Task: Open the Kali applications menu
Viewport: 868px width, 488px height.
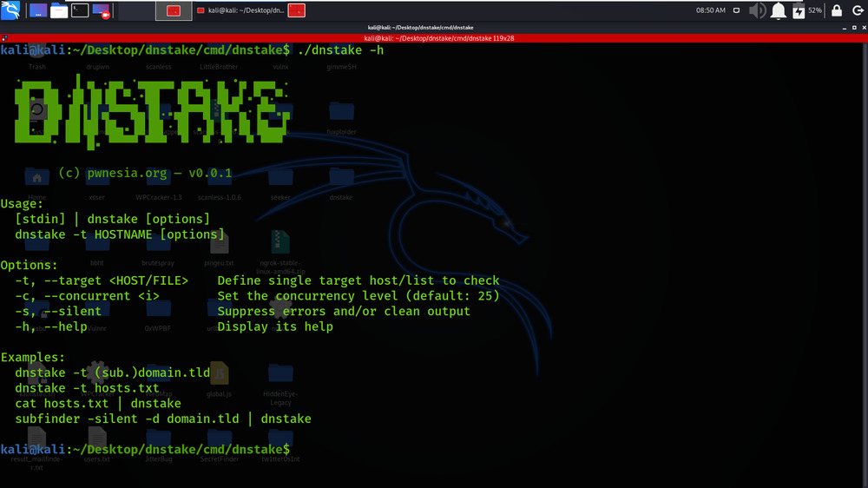Action: (10, 10)
